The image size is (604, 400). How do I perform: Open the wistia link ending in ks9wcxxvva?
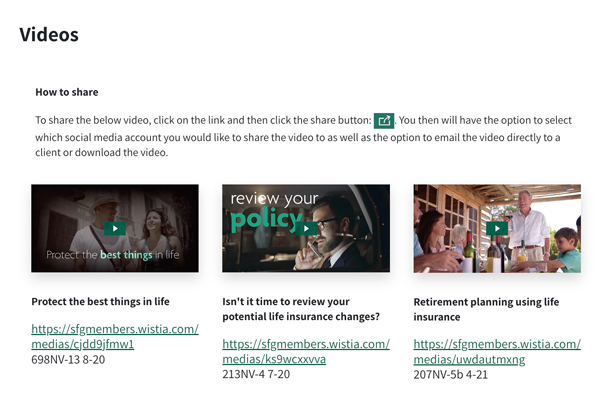306,351
